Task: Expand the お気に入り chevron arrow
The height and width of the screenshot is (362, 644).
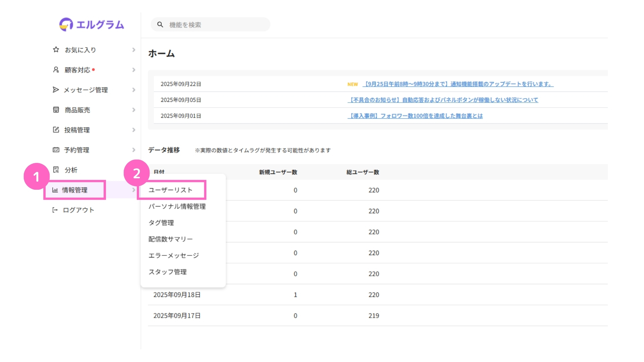Action: pyautogui.click(x=133, y=50)
